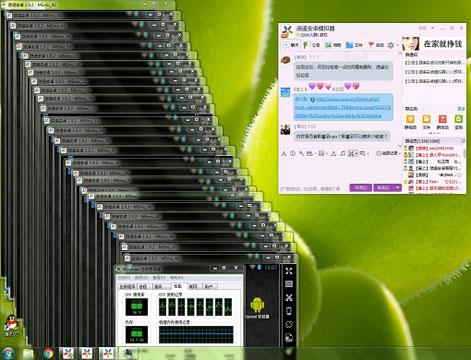
Task: Open the gear settings icon in group chat toolbar
Action: point(391,45)
